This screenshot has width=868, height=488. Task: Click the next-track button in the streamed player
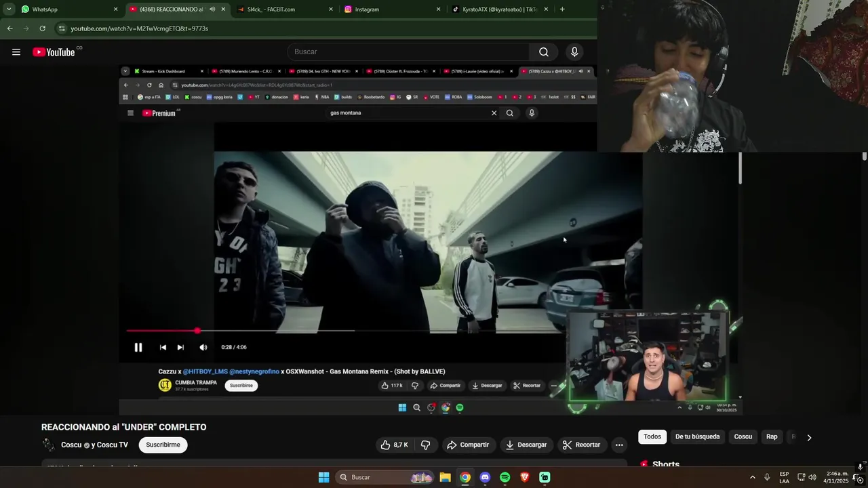(180, 347)
